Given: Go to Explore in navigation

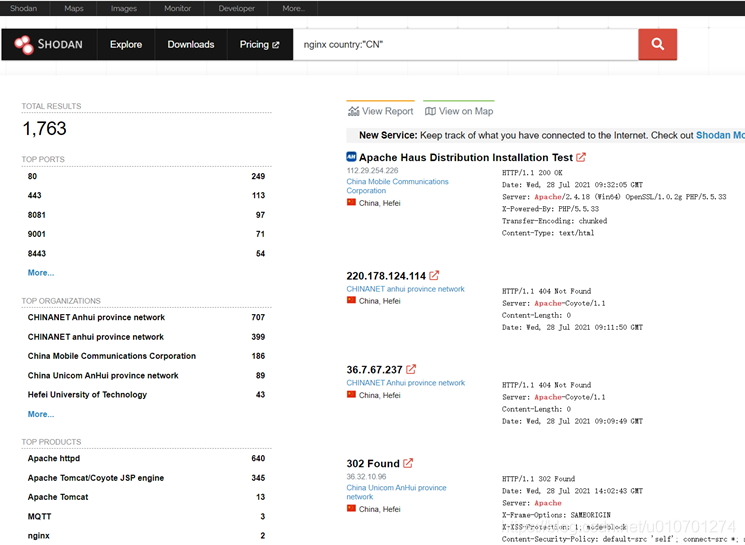Looking at the screenshot, I should tap(126, 45).
